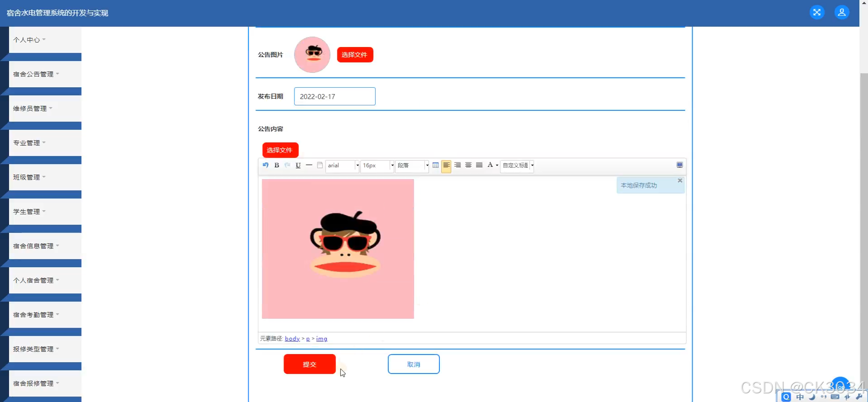
Task: Insert horizontal line via toolbar
Action: coord(309,166)
